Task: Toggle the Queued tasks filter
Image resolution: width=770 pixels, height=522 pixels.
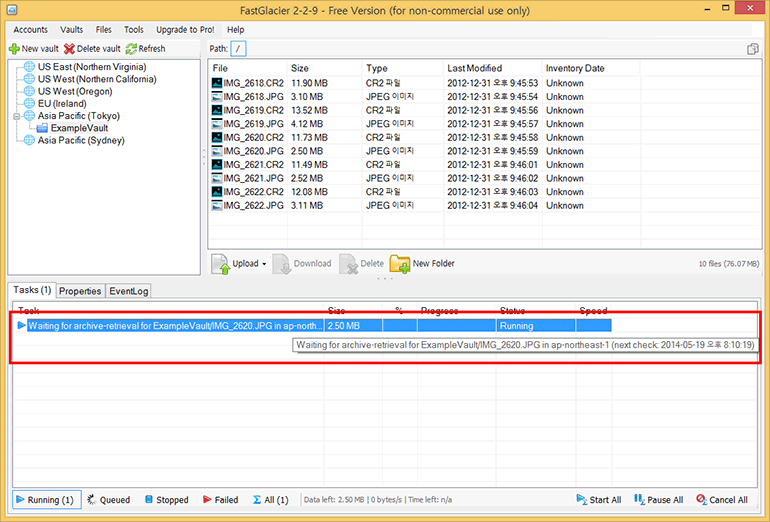Action: pyautogui.click(x=108, y=500)
